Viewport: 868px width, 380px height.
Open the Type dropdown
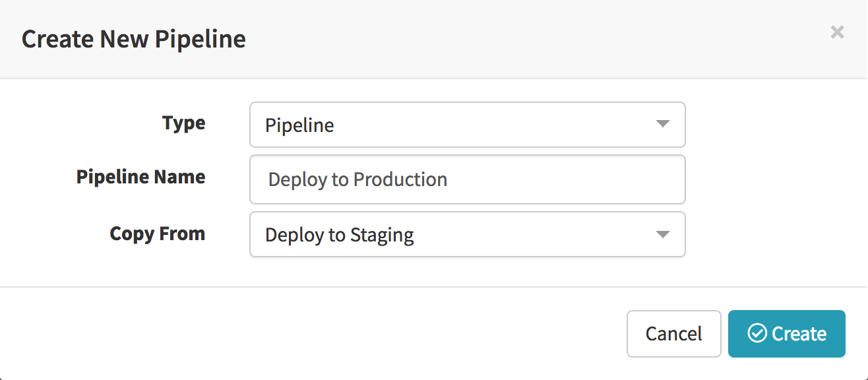[x=467, y=125]
